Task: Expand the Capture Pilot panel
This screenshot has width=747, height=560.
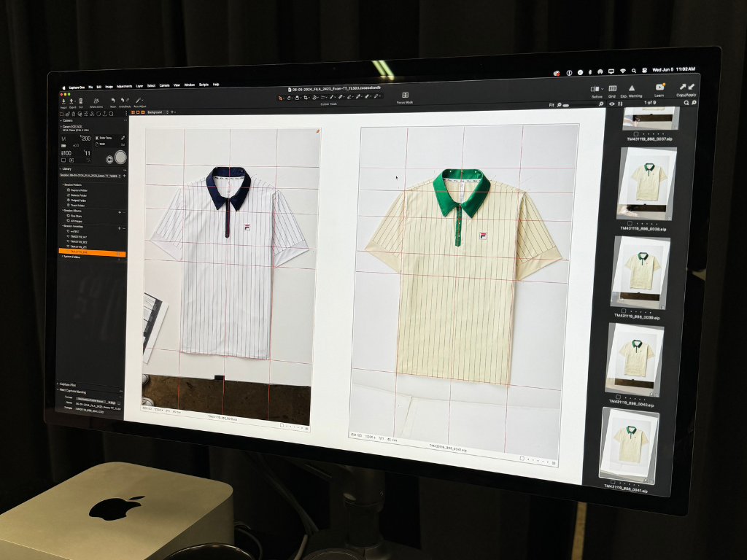Action: click(58, 384)
